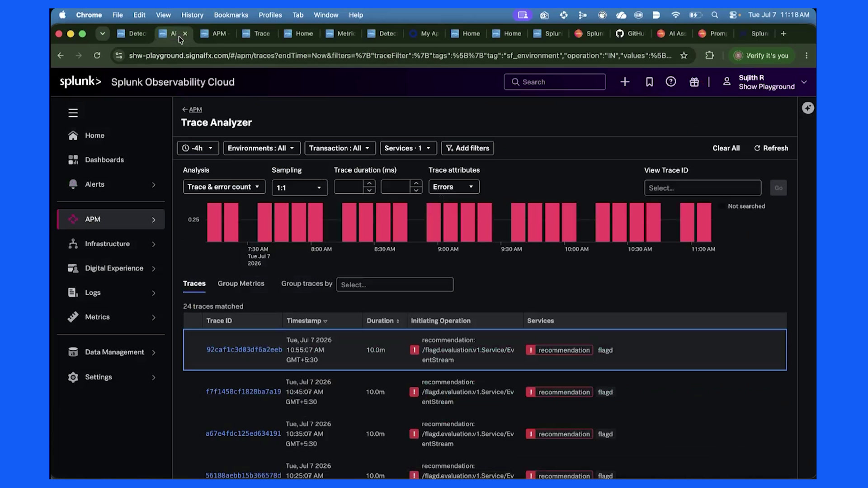Click the gift box what's new icon
The image size is (868, 488).
pyautogui.click(x=694, y=82)
